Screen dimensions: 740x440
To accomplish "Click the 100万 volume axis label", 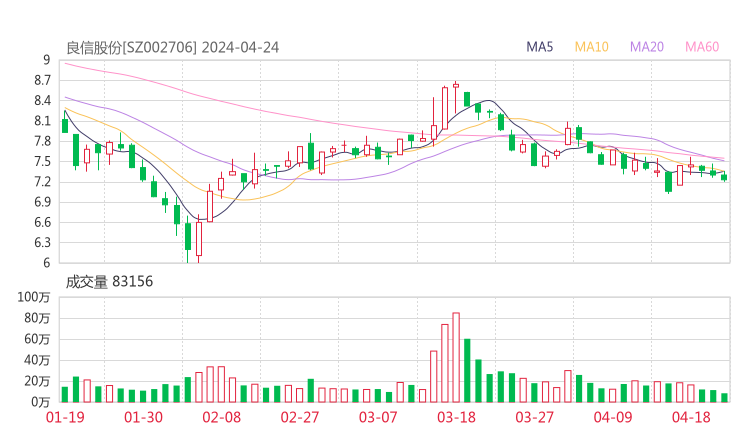I will (x=34, y=297).
